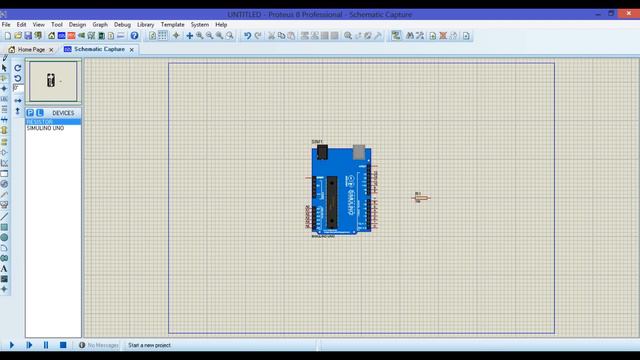Click the Undo arrow icon
Viewport: 640px width, 360px height.
tap(247, 36)
